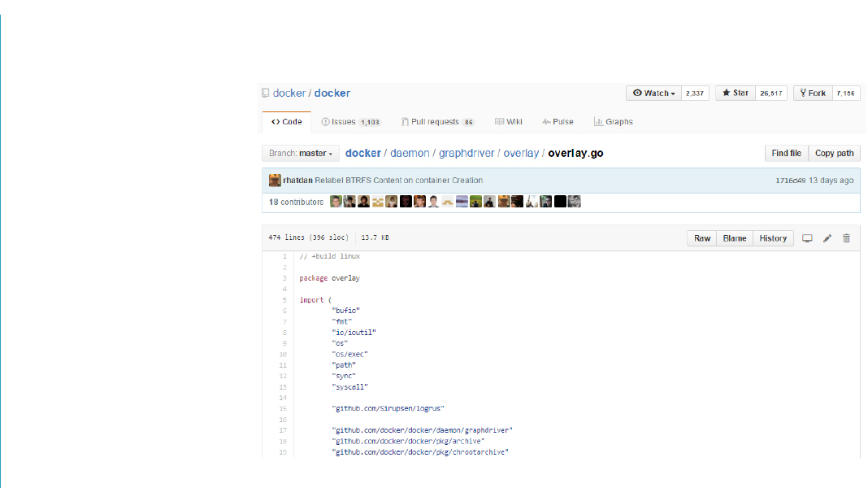Star the docker repository
This screenshot has width=868, height=488.
tap(736, 93)
